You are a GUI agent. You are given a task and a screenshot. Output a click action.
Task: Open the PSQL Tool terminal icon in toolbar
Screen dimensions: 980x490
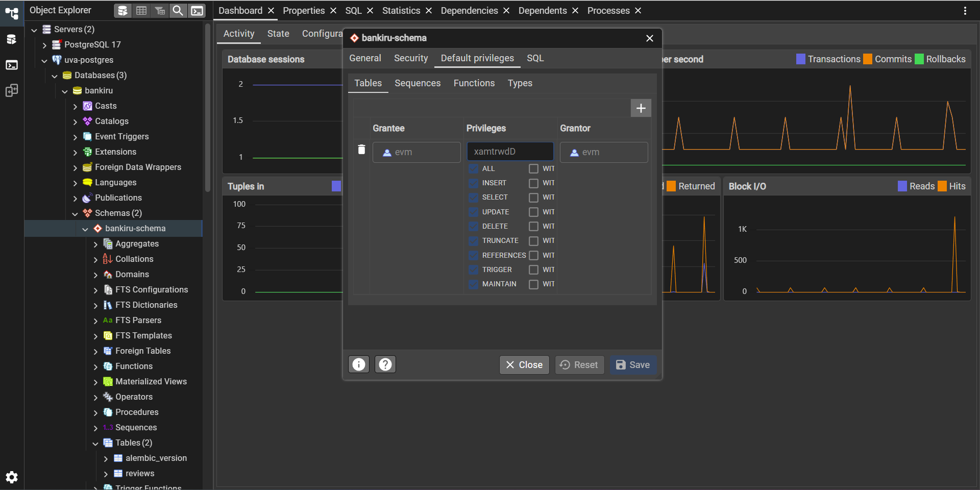pyautogui.click(x=197, y=10)
